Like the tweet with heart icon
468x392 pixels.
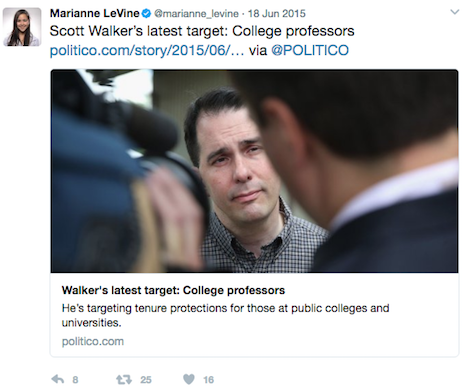(x=189, y=379)
